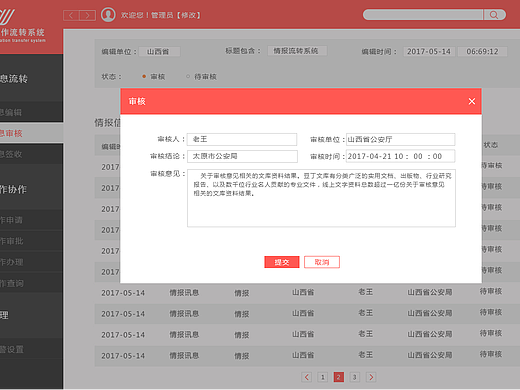
Task: Submit the review with 提交 button
Action: [282, 262]
